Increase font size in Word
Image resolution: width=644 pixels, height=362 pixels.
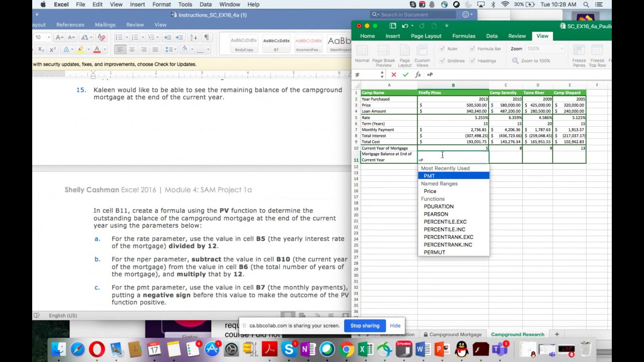[x=59, y=38]
